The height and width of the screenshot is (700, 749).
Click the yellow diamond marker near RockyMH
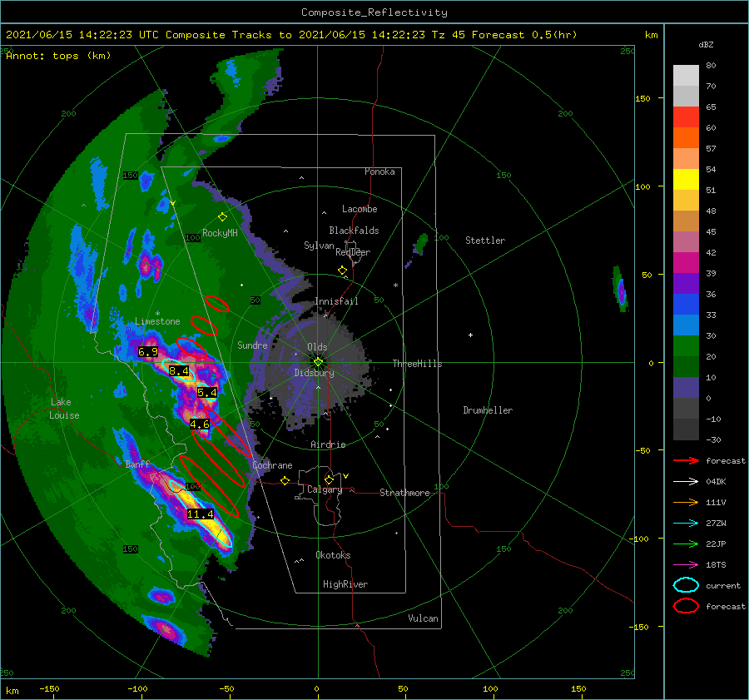point(222,217)
